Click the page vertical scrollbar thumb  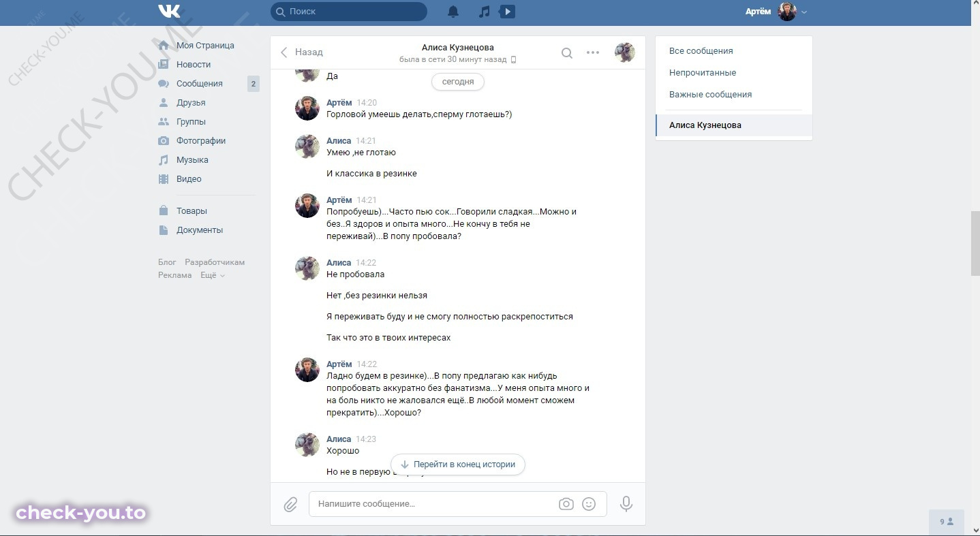click(x=975, y=243)
